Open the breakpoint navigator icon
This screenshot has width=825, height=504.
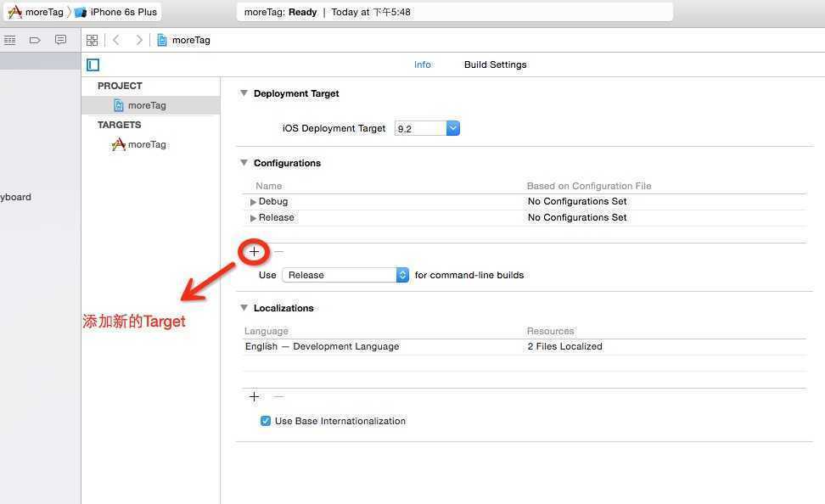[36, 40]
